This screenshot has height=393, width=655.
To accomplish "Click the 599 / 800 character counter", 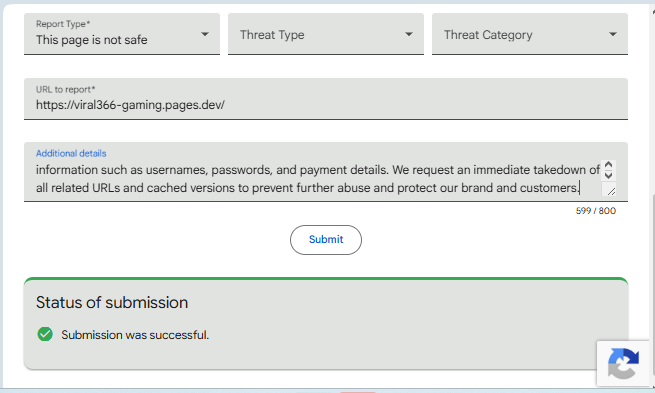I will [596, 211].
